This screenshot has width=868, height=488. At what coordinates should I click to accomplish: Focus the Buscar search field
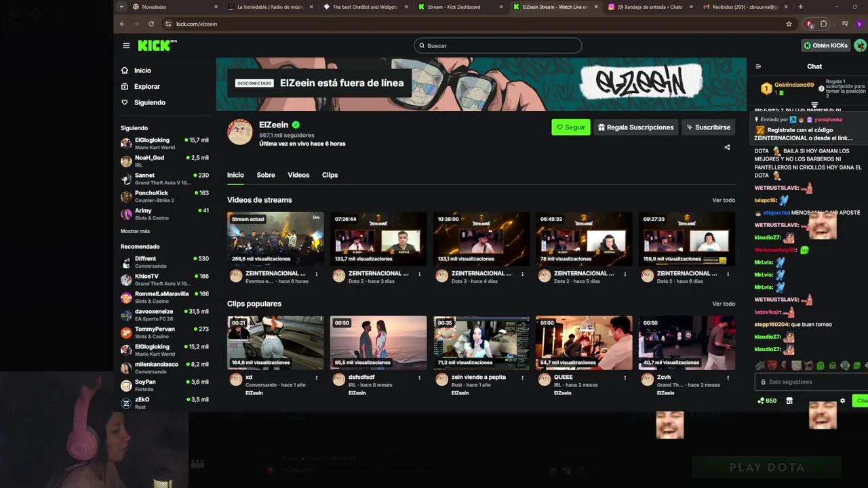(498, 45)
